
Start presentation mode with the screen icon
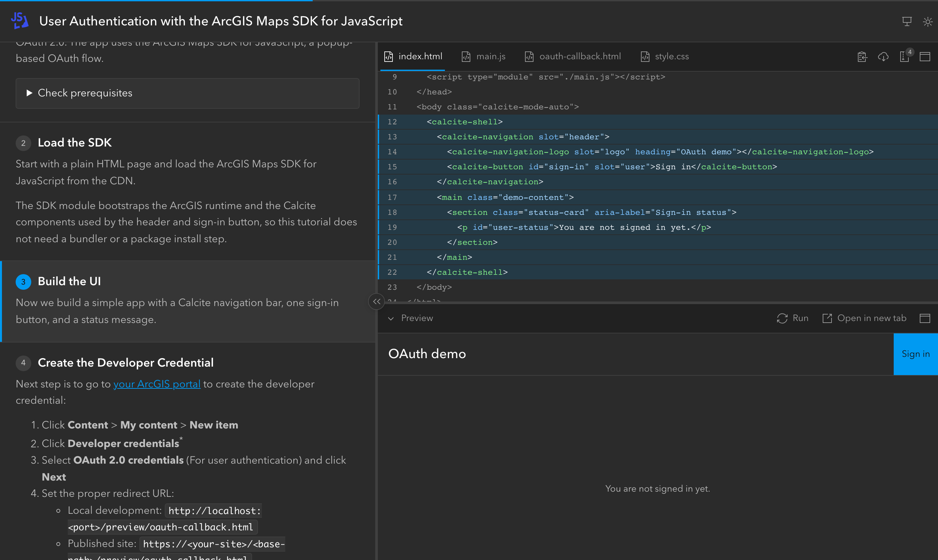coord(907,21)
